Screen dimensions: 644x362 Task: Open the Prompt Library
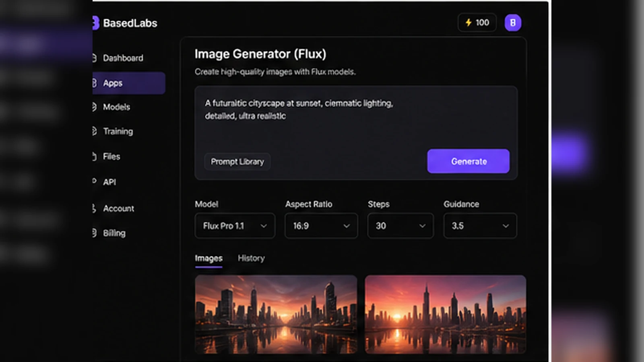[237, 162]
